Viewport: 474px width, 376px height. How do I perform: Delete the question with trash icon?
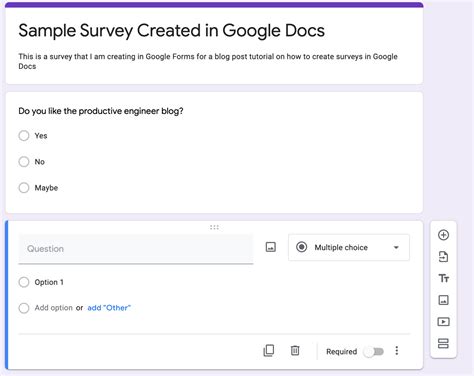[x=295, y=351]
